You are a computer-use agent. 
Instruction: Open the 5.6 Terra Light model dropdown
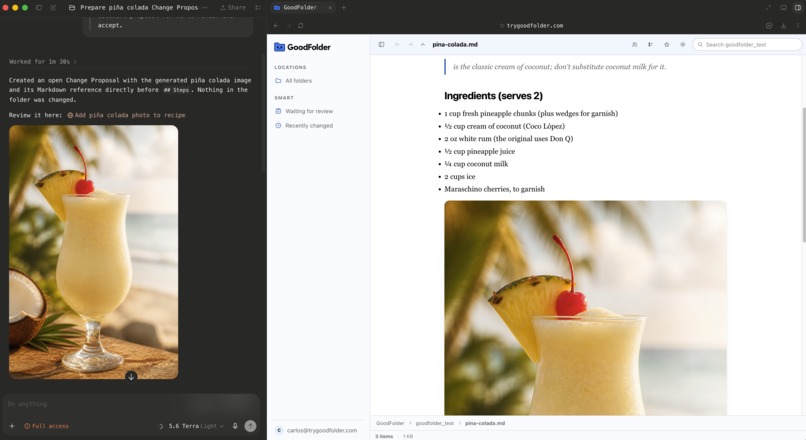click(x=195, y=426)
